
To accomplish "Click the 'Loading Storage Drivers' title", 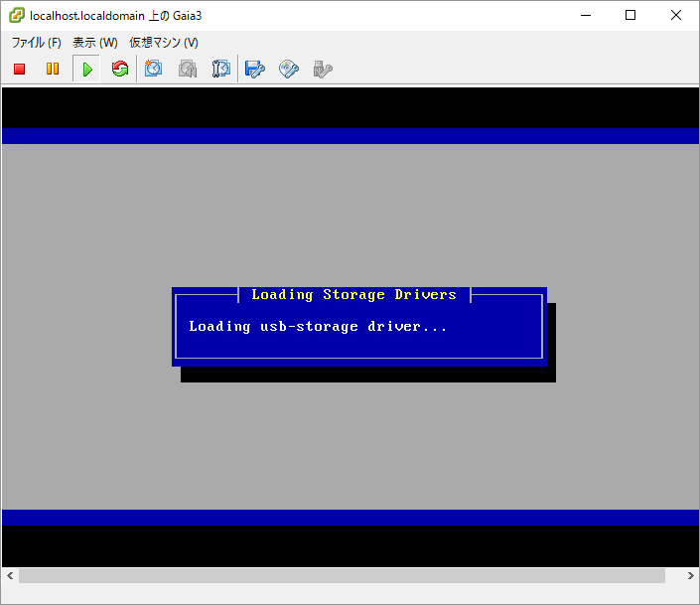I will click(x=354, y=294).
